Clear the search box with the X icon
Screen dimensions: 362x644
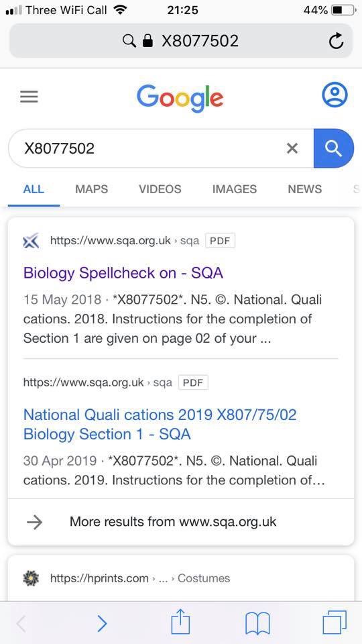pyautogui.click(x=292, y=148)
